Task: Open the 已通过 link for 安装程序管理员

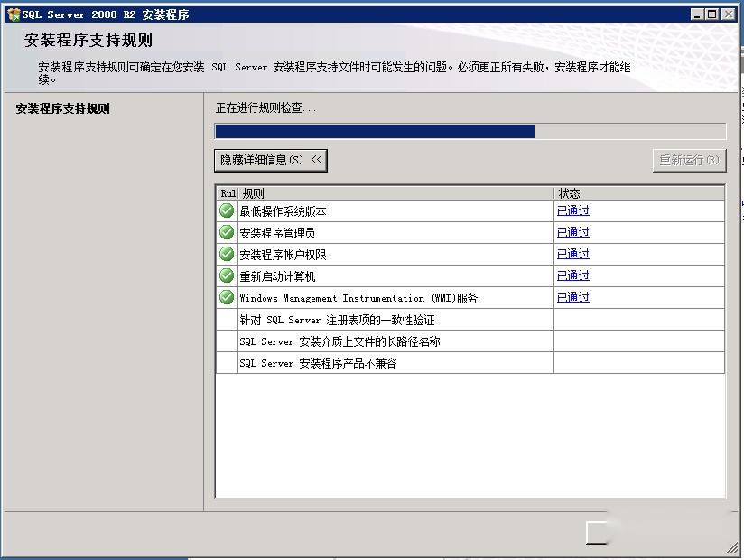Action: pyautogui.click(x=572, y=232)
